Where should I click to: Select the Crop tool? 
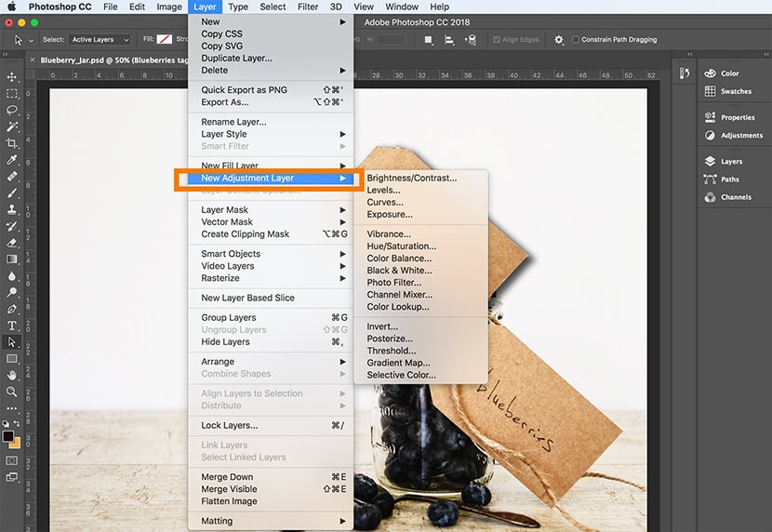(x=12, y=143)
